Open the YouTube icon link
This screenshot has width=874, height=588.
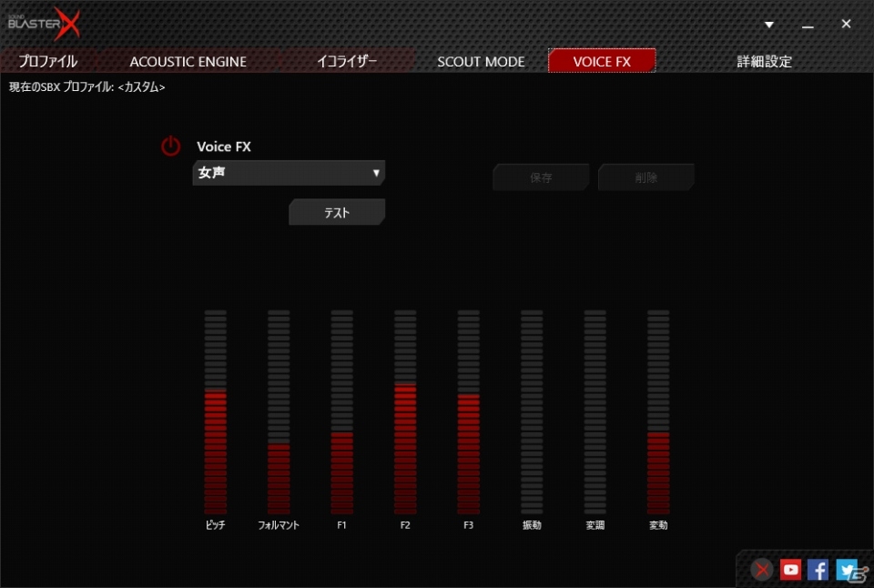(790, 570)
